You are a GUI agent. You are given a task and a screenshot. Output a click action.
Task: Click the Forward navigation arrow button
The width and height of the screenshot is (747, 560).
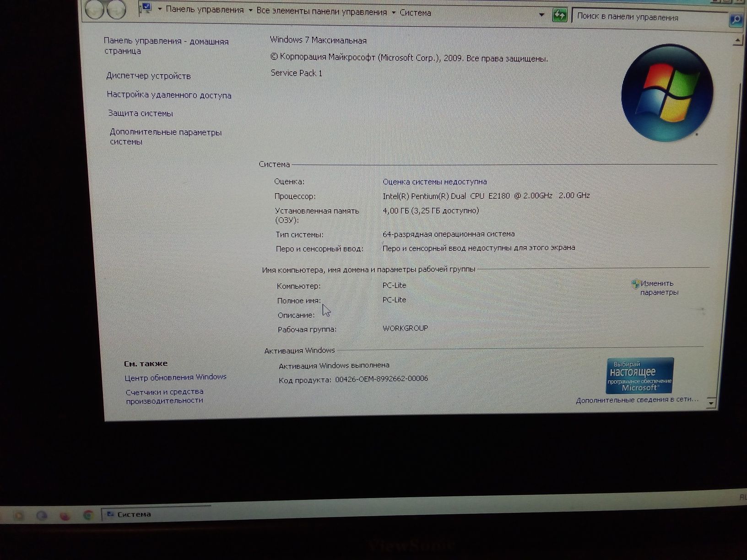click(116, 10)
